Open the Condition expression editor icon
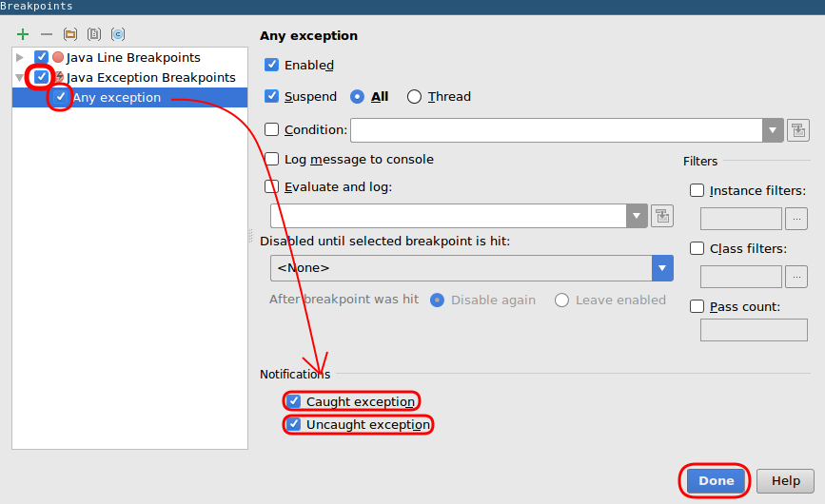825x504 pixels. coord(797,130)
